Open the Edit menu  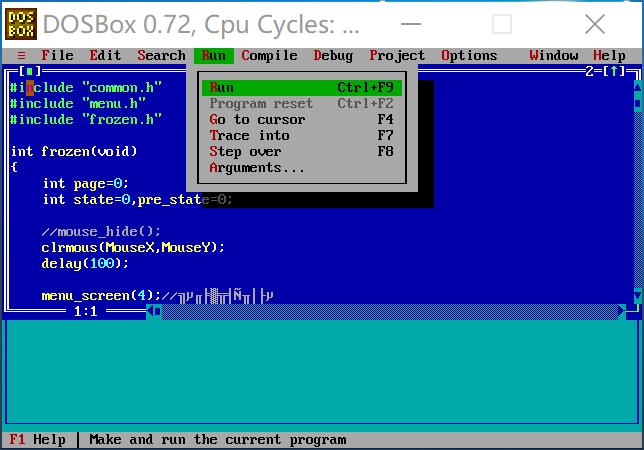click(106, 55)
